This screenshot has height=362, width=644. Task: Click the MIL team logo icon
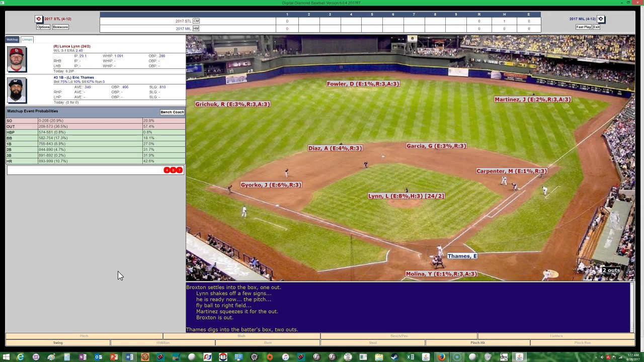click(x=601, y=19)
